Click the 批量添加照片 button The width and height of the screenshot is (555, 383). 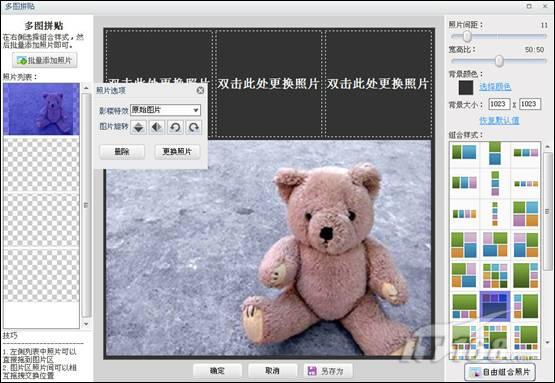pos(45,60)
